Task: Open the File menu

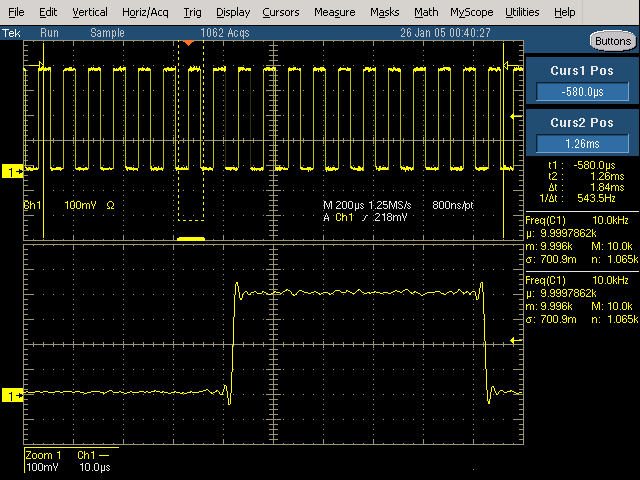Action: tap(16, 12)
